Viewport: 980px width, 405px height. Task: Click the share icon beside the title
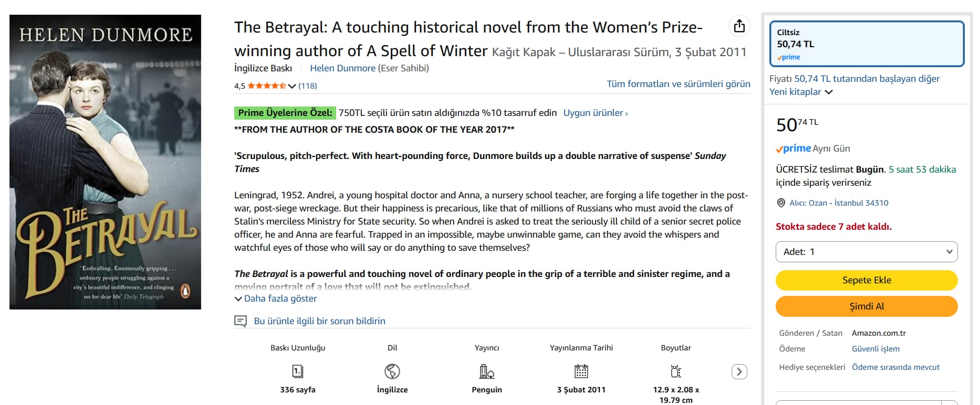[x=739, y=26]
